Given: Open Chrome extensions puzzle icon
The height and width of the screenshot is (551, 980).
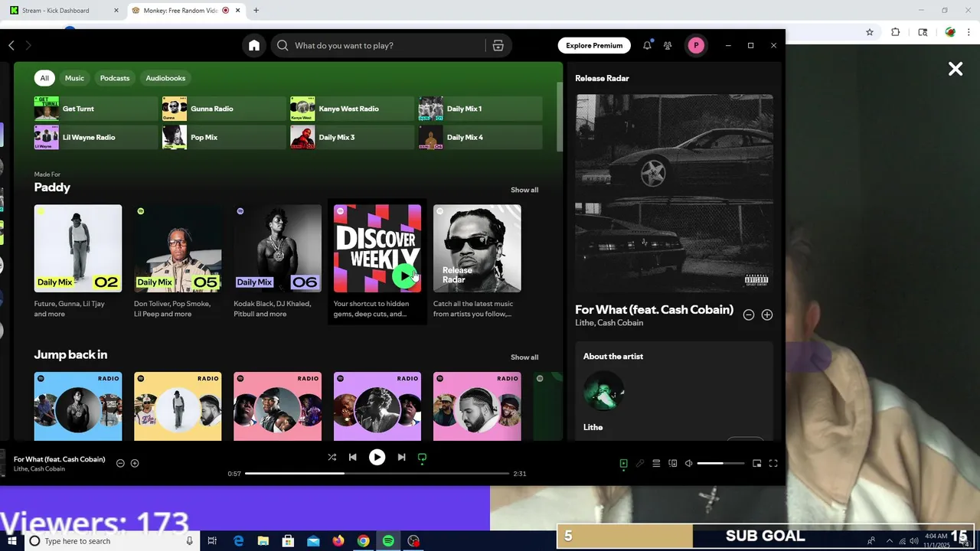Looking at the screenshot, I should 896,32.
